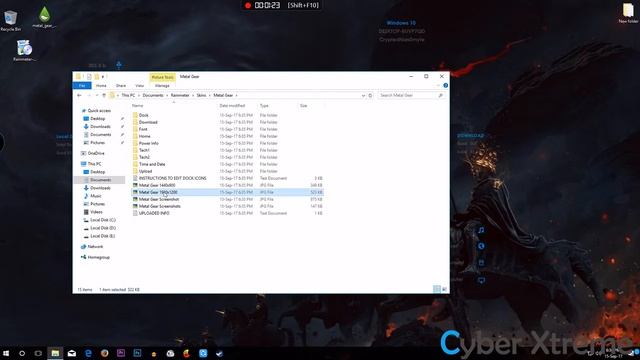Open New folder on the desktop
Screen dimensions: 640x360
[628, 13]
